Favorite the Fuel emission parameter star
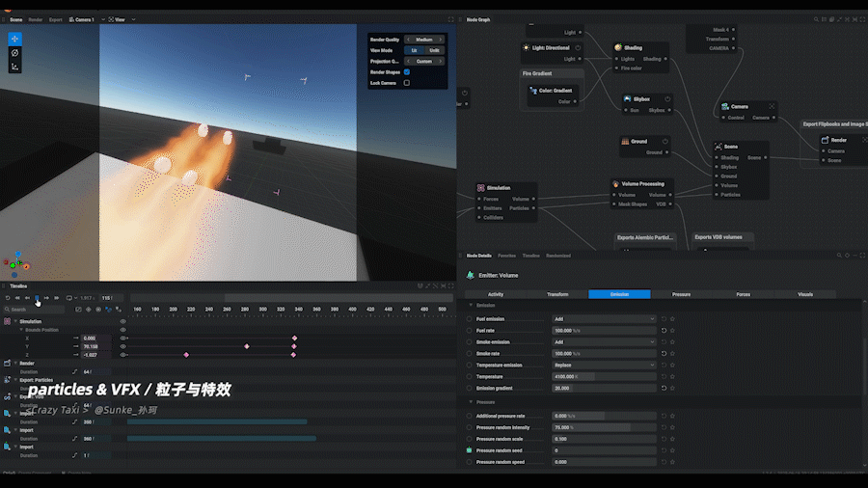The height and width of the screenshot is (488, 868). coord(672,318)
